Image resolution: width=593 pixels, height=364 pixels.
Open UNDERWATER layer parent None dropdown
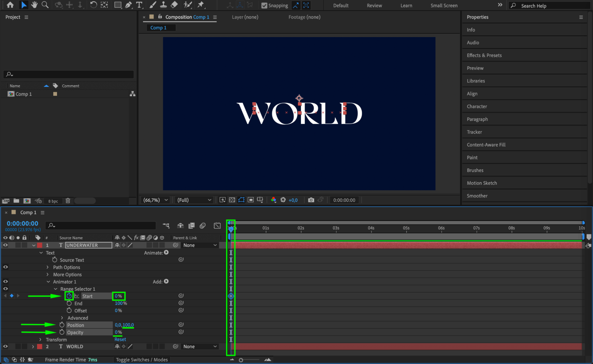pyautogui.click(x=200, y=245)
